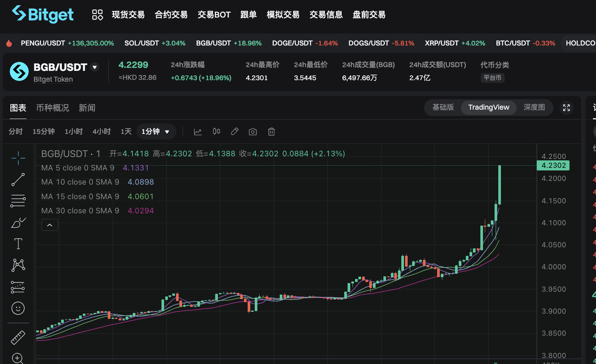Click the BGB coin logo icon
This screenshot has height=364, width=596.
pos(19,72)
